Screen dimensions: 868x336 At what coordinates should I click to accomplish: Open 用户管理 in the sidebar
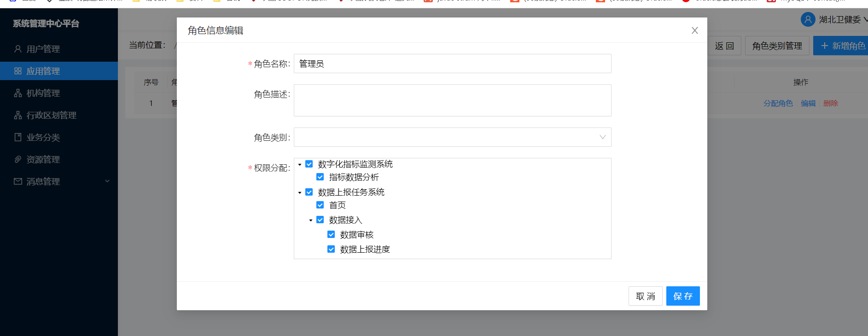(x=59, y=49)
